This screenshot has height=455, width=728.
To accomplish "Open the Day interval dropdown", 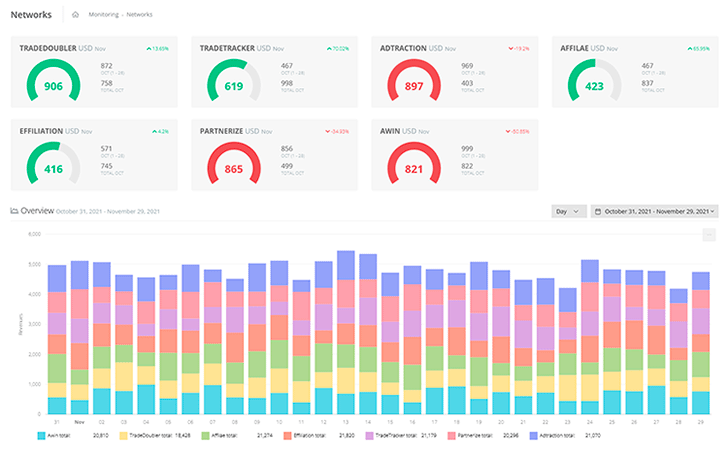I will (x=569, y=212).
